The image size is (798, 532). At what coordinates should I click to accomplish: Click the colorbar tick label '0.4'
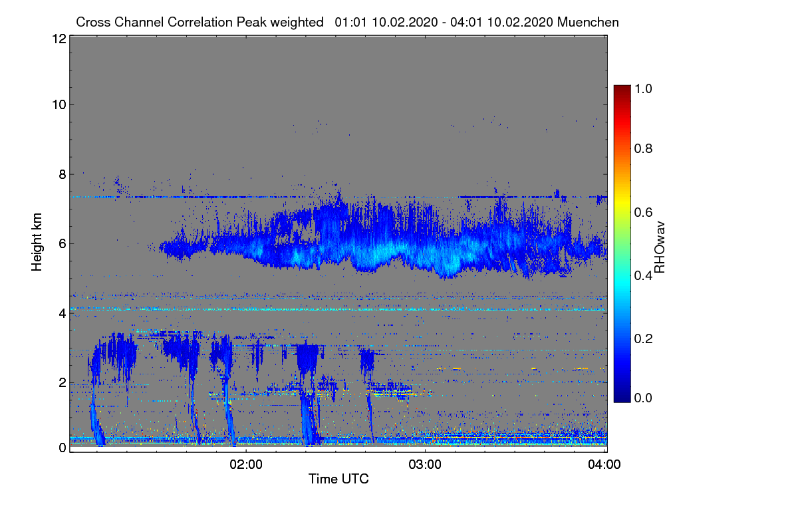pos(642,275)
